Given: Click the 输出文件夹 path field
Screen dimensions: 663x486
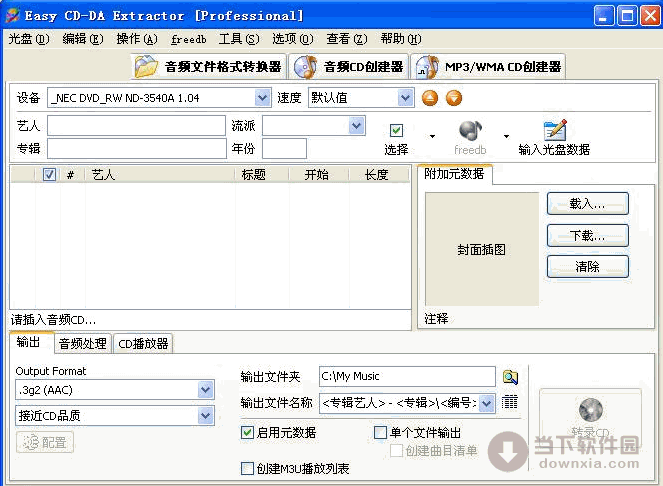Looking at the screenshot, I should (407, 376).
